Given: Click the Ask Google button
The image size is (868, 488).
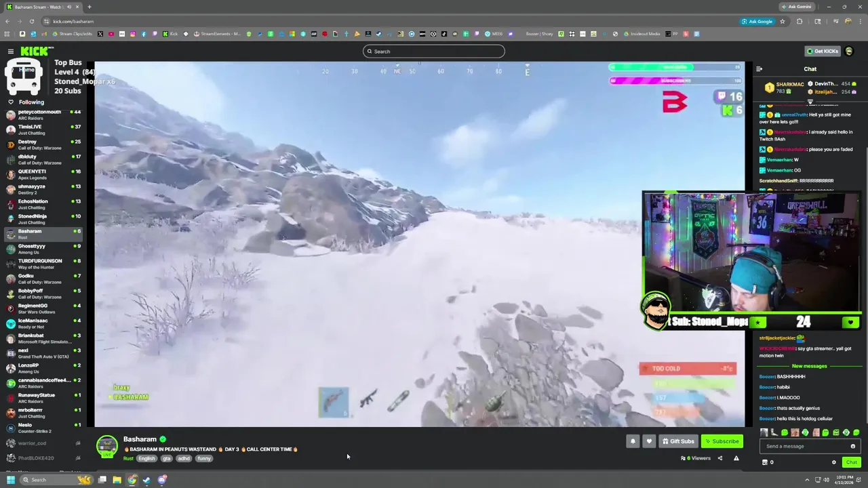Looking at the screenshot, I should 759,21.
